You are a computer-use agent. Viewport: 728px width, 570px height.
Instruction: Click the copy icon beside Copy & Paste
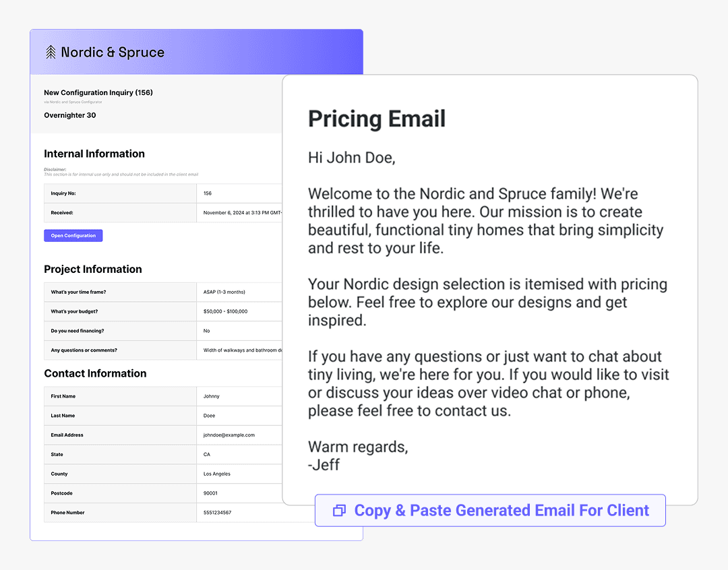tap(339, 511)
